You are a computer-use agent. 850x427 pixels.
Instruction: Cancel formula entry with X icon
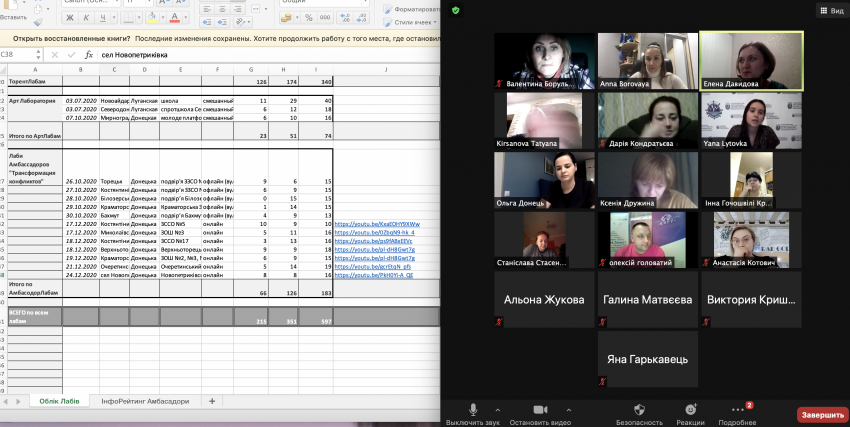coord(55,55)
